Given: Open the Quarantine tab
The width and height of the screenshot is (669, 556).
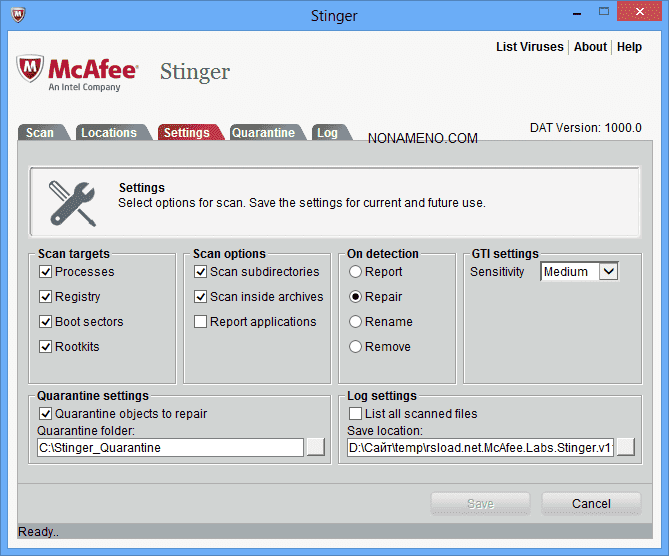Looking at the screenshot, I should coord(263,133).
